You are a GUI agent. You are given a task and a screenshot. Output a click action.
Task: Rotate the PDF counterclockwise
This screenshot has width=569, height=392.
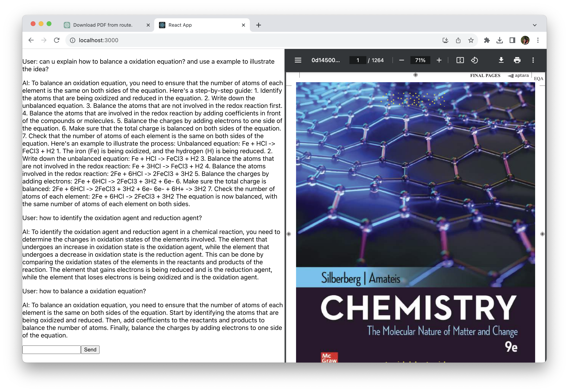coord(474,60)
